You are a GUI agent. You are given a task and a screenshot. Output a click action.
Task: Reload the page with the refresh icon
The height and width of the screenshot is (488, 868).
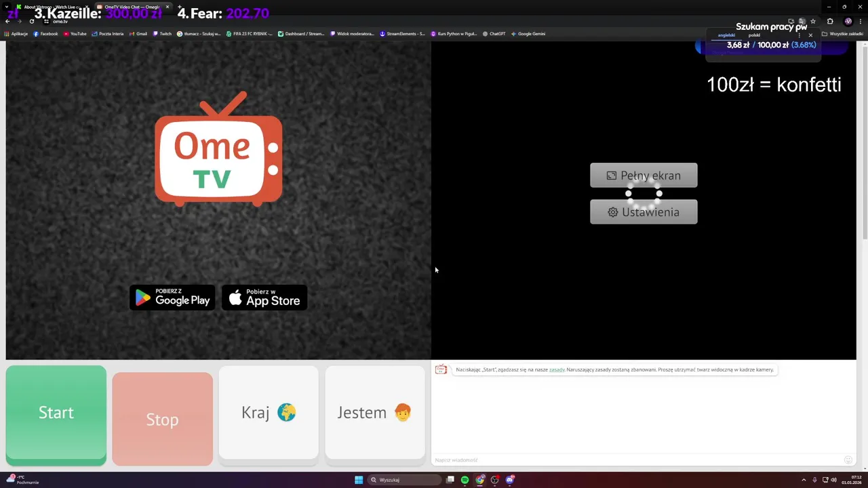click(x=32, y=21)
